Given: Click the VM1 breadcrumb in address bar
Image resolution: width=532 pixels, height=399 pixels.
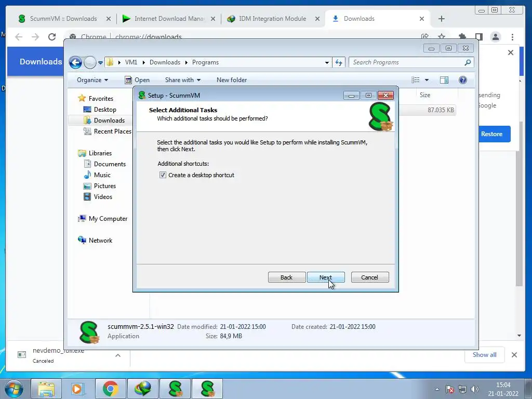Looking at the screenshot, I should (131, 62).
